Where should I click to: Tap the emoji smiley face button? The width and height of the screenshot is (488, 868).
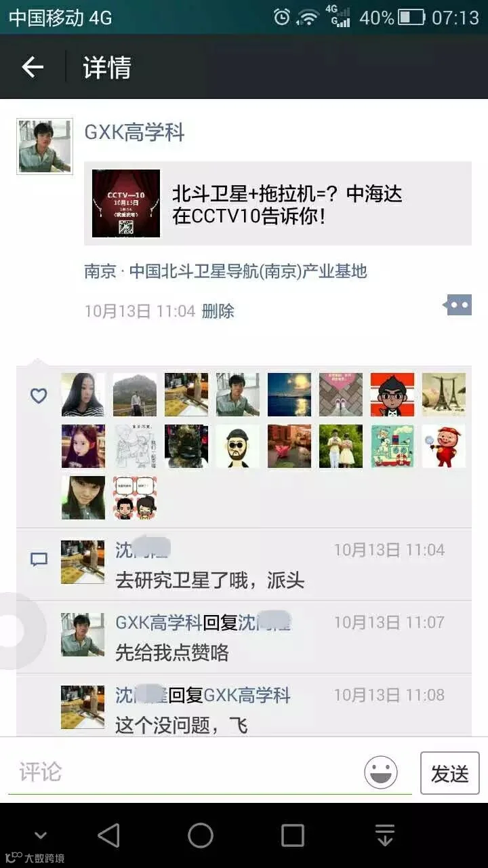coord(381,772)
